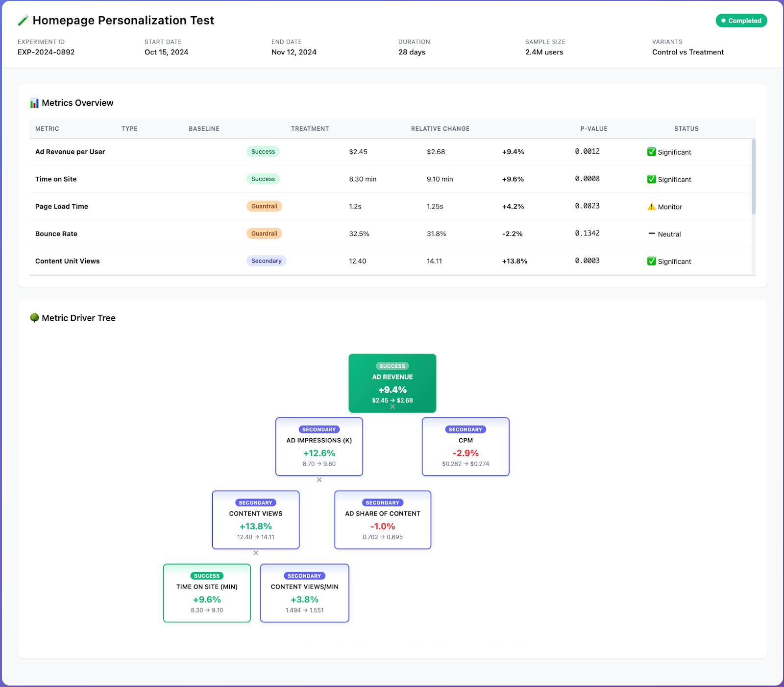Screen dimensions: 784x687
Task: Click the multiply symbol below the Content Views node
Action: [256, 553]
